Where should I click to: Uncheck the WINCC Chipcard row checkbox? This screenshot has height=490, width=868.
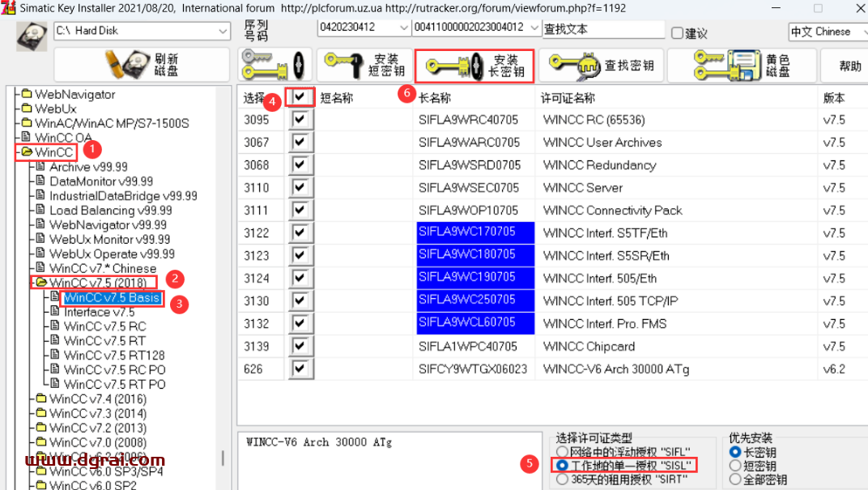(x=301, y=346)
